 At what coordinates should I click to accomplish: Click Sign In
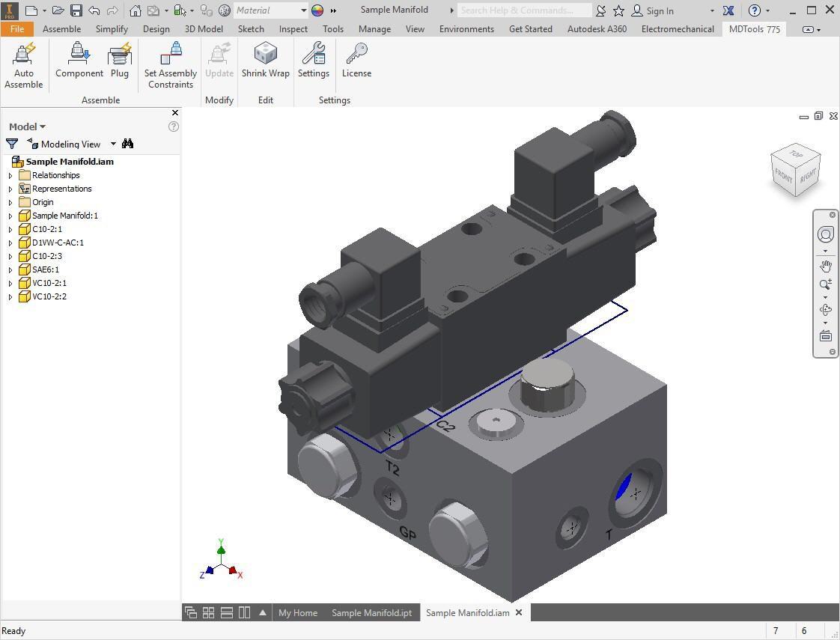[x=660, y=10]
